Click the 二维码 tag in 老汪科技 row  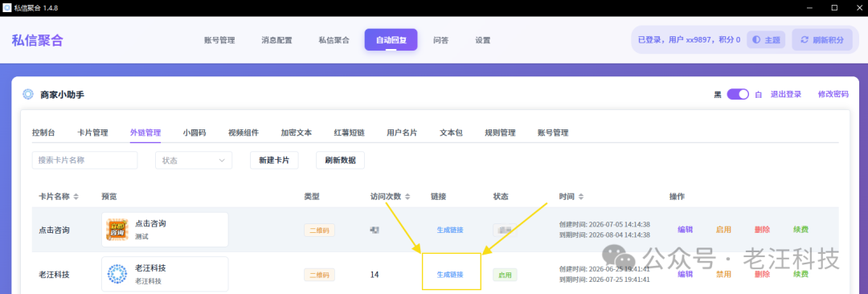point(319,274)
